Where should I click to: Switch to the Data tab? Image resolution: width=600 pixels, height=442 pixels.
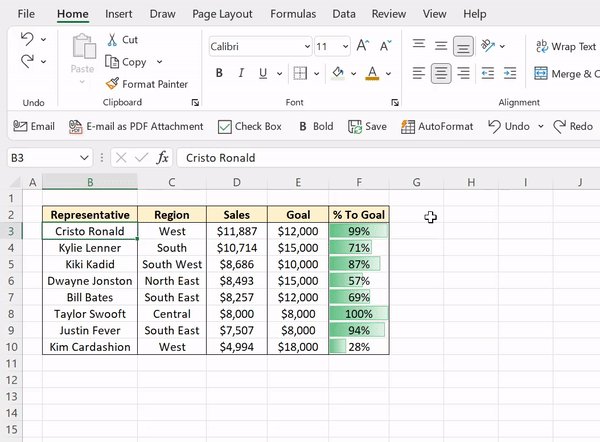point(344,14)
